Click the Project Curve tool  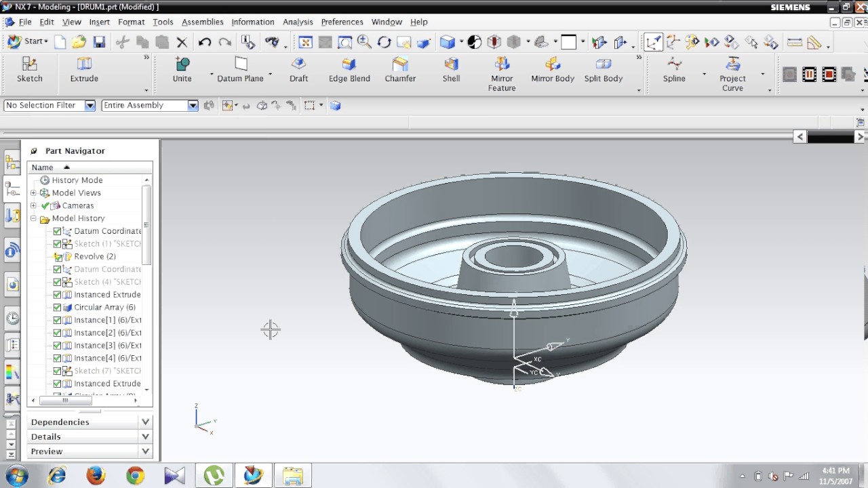(x=732, y=75)
